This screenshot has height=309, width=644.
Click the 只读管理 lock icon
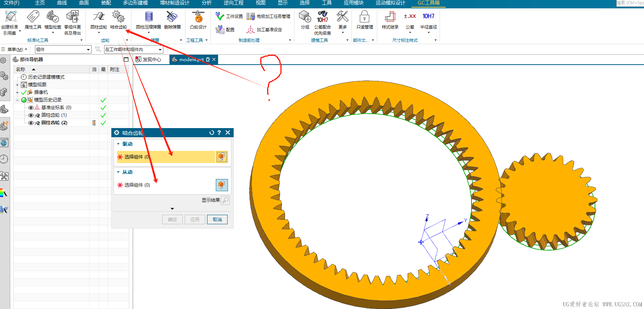(364, 17)
